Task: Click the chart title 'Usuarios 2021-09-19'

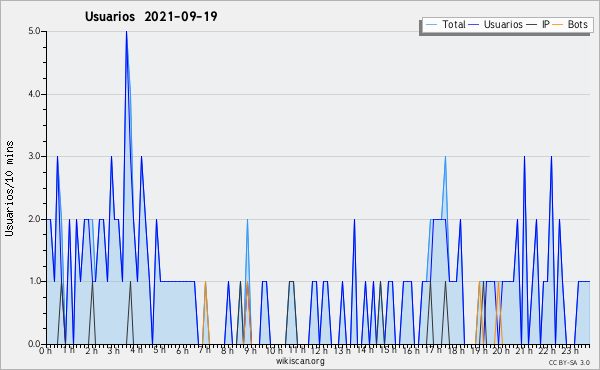Action: coord(151,17)
